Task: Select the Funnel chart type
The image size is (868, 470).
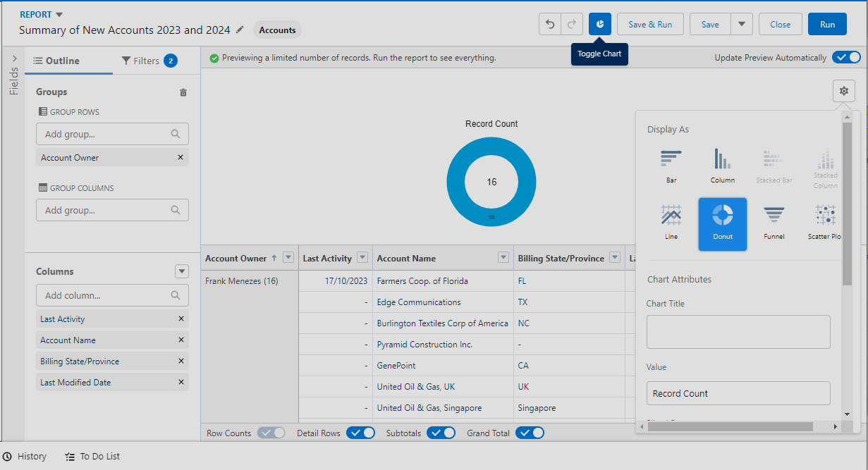Action: pyautogui.click(x=774, y=223)
